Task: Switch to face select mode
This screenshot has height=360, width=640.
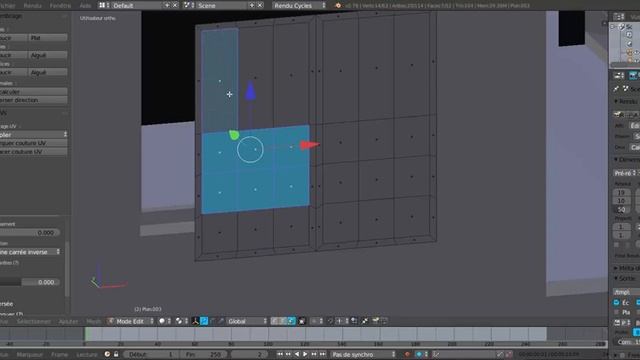Action: point(291,321)
